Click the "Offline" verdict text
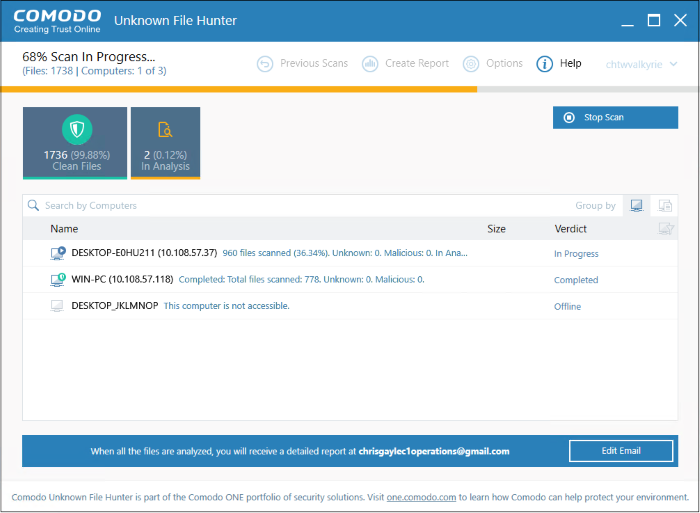 (567, 306)
